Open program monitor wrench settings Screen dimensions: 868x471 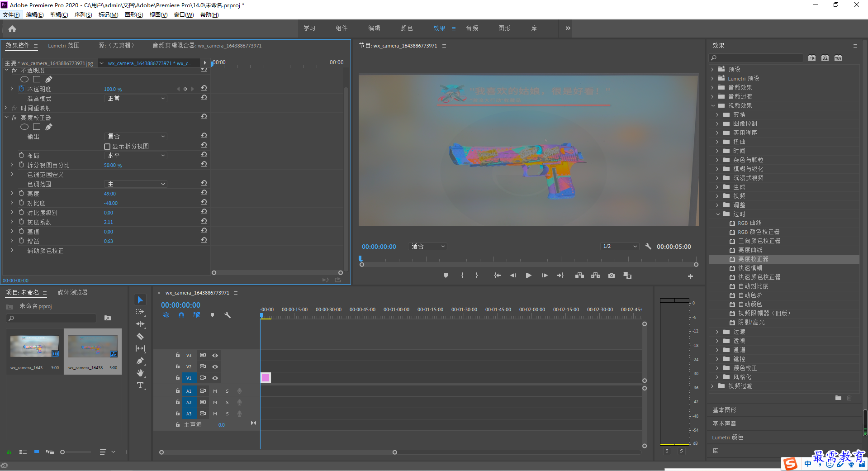tap(648, 247)
